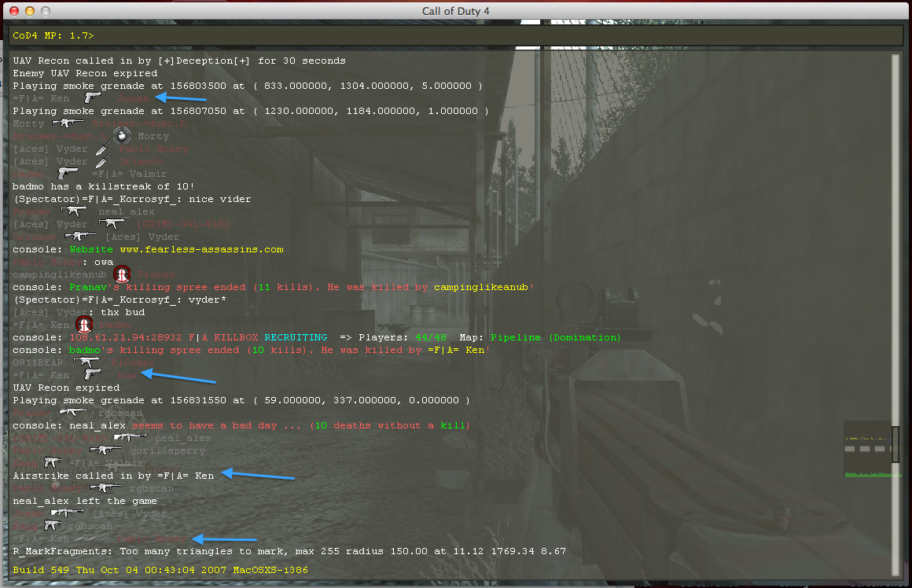Click the victim name 'Jonah' in the first kill line
The image size is (912, 588).
coord(133,98)
